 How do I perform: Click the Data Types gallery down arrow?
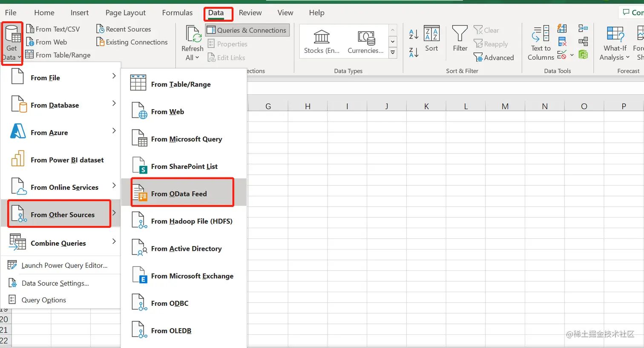click(393, 41)
